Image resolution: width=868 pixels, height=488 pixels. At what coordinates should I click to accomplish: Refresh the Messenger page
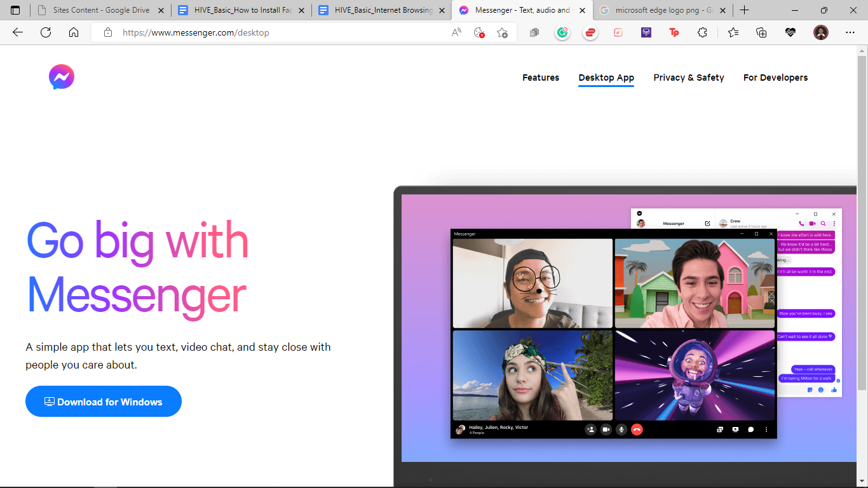46,32
